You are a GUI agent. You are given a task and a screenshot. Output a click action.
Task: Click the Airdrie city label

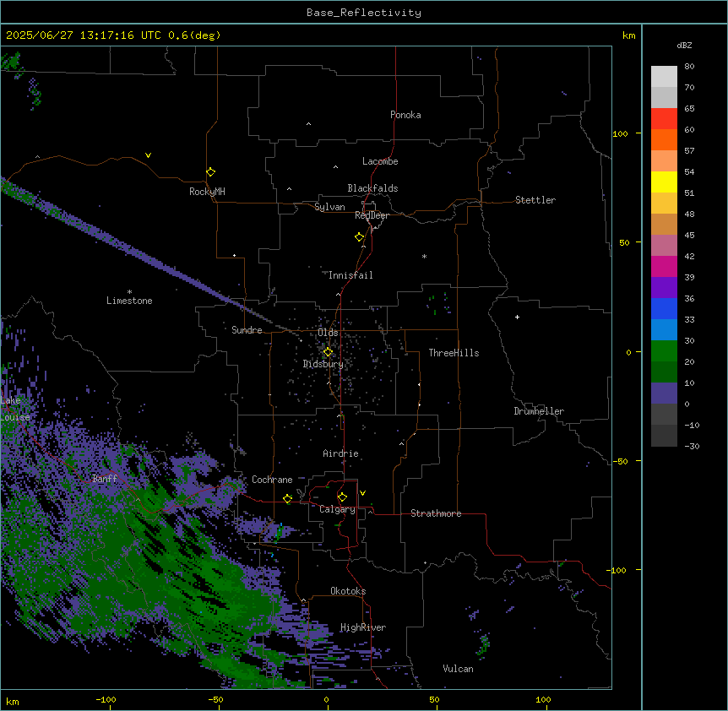(x=340, y=453)
